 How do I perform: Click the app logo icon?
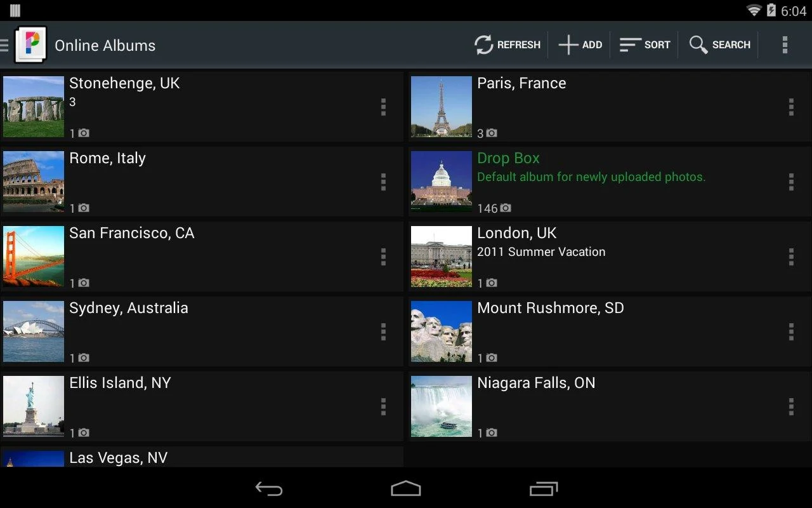[x=30, y=44]
